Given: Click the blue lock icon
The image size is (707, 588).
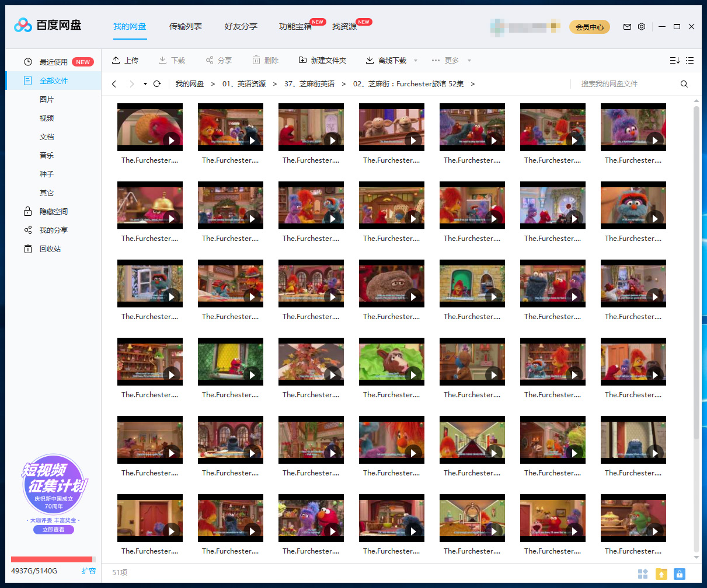Looking at the screenshot, I should tap(679, 574).
